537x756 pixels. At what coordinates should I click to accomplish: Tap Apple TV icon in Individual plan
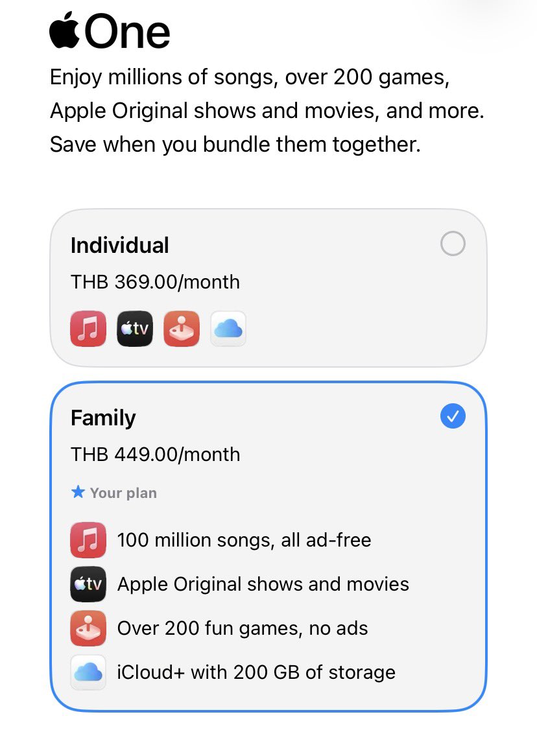(134, 329)
